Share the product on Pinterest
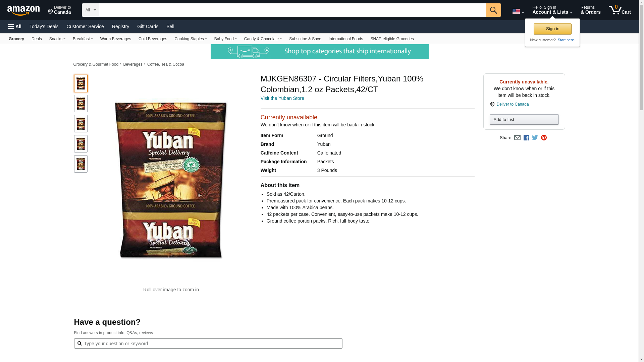 [544, 138]
